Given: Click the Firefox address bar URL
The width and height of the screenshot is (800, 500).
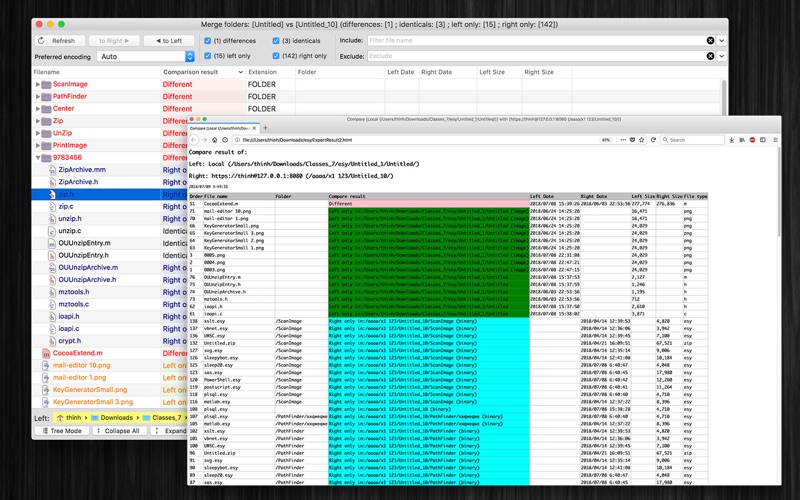Looking at the screenshot, I should 297,140.
